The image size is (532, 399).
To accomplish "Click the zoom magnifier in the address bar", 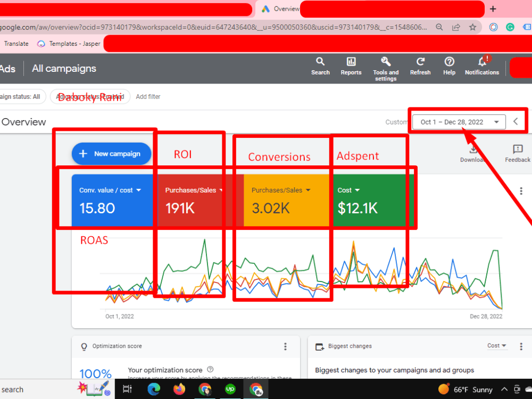I will (439, 27).
